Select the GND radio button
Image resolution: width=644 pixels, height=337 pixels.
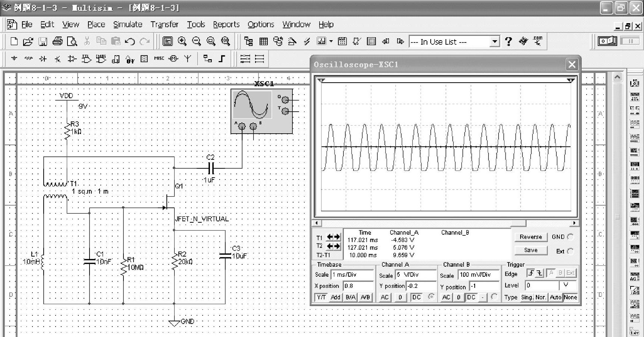tap(570, 237)
